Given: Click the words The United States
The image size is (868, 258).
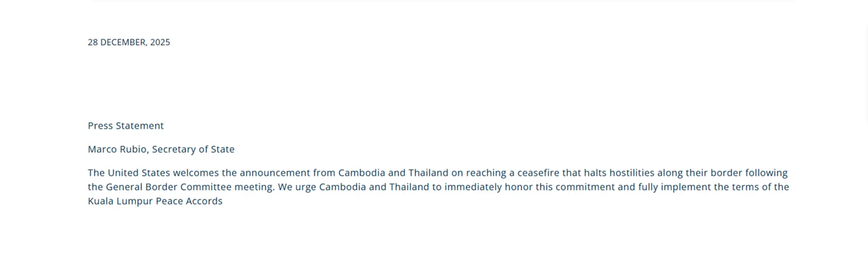Looking at the screenshot, I should click(129, 173).
